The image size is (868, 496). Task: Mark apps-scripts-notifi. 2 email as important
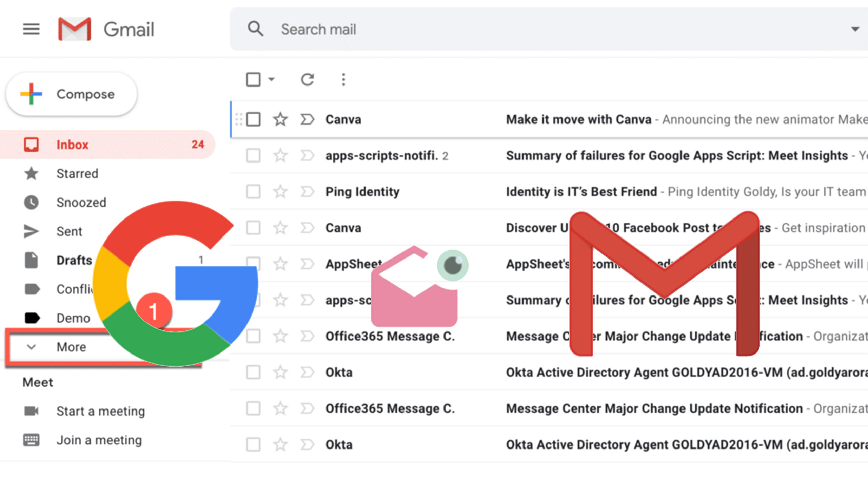pos(307,156)
